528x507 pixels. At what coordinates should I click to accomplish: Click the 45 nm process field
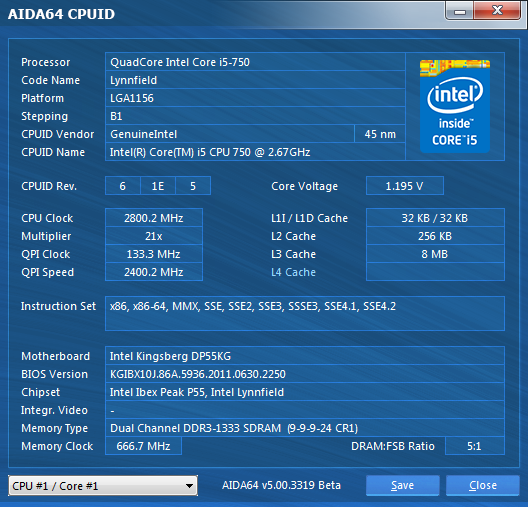[380, 134]
